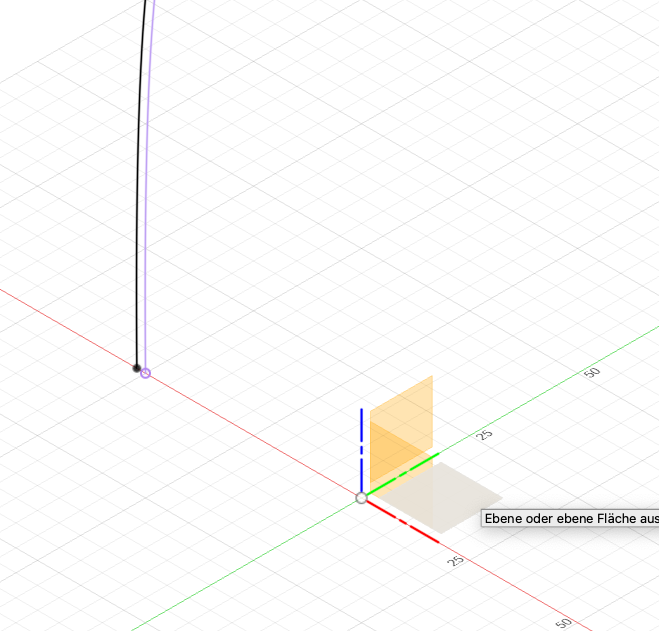Click the purple hollow circle endpoint

[x=146, y=373]
